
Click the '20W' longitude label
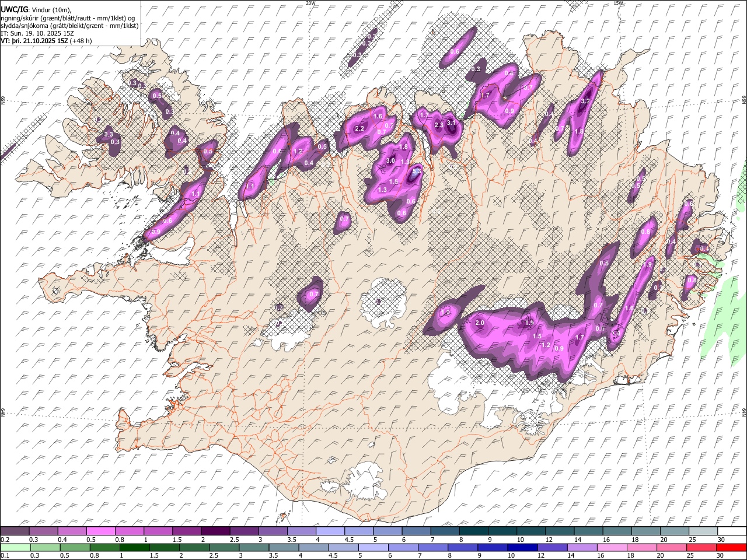pos(310,3)
